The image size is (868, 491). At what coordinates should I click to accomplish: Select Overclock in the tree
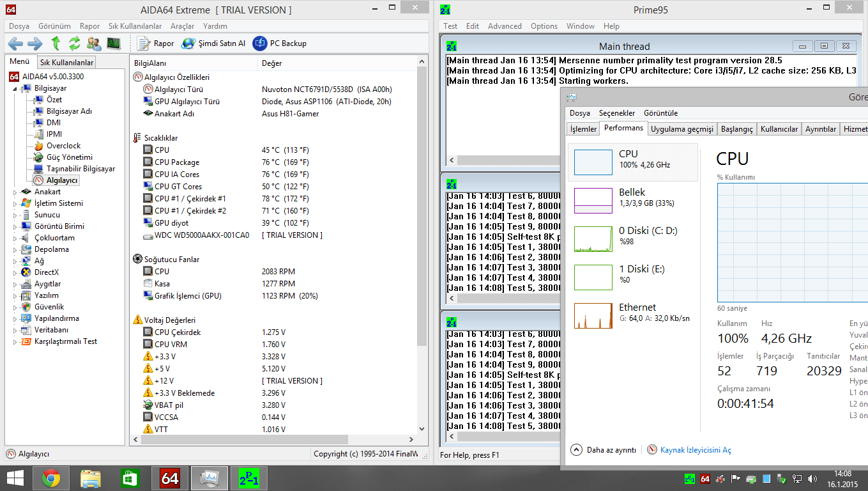click(x=64, y=146)
